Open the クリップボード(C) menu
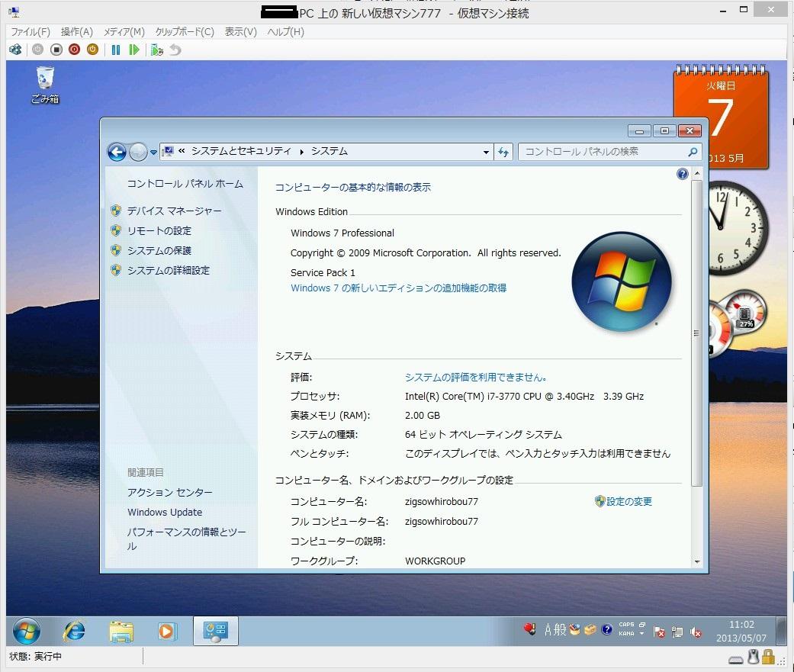The height and width of the screenshot is (672, 794). 185,32
